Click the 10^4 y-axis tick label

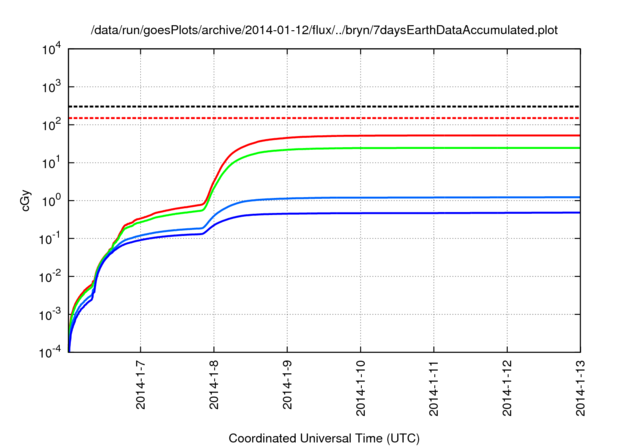(x=51, y=50)
